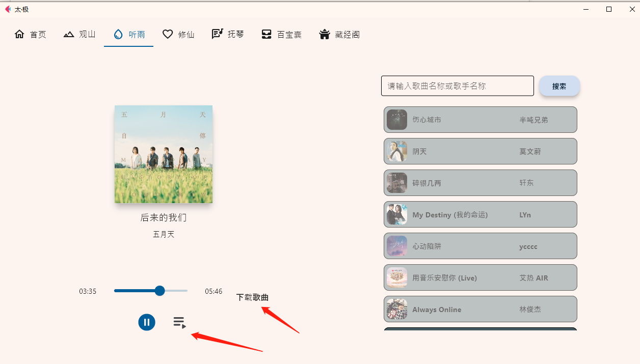Click 下载歌曲 to download the song

[x=252, y=297]
